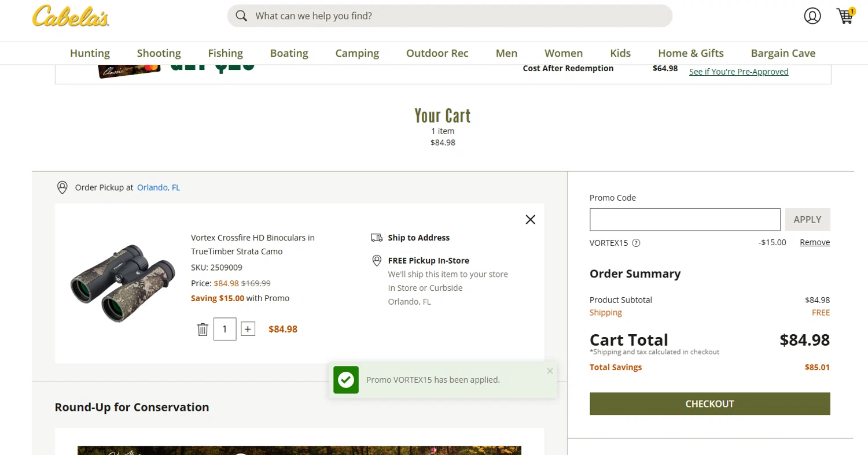Click the Promo Code input field
The image size is (868, 455).
(x=685, y=220)
